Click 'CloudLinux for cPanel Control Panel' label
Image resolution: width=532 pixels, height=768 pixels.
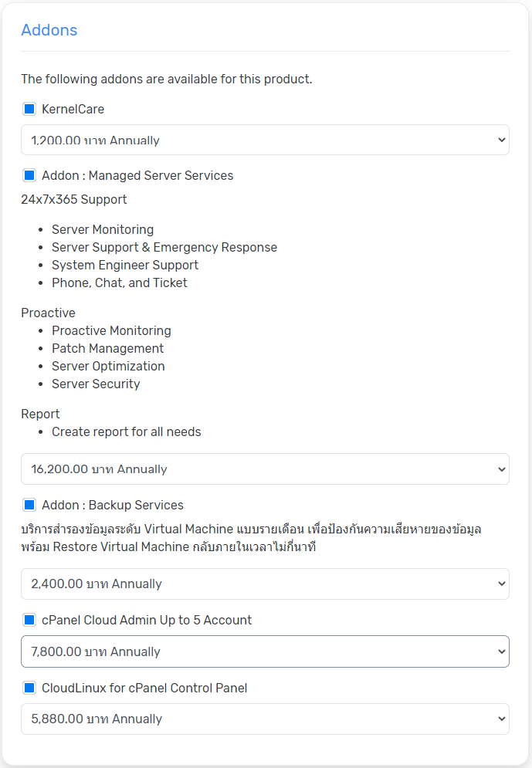coord(144,688)
